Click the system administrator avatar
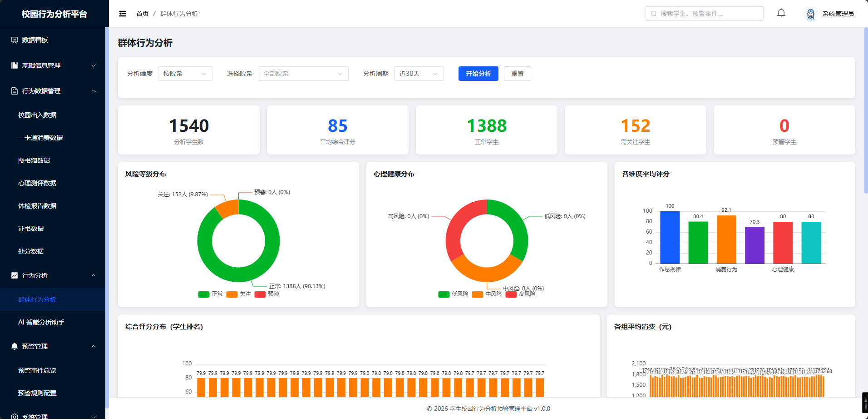This screenshot has width=868, height=419. [811, 14]
